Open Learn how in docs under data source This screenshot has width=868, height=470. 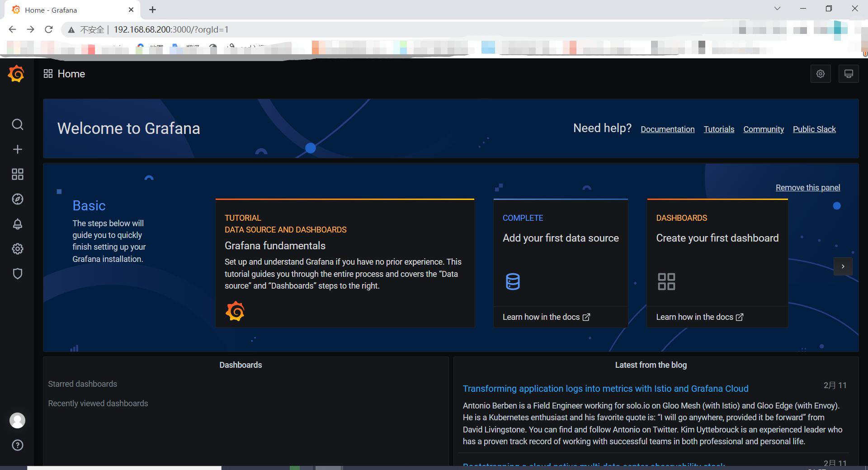[x=546, y=317]
